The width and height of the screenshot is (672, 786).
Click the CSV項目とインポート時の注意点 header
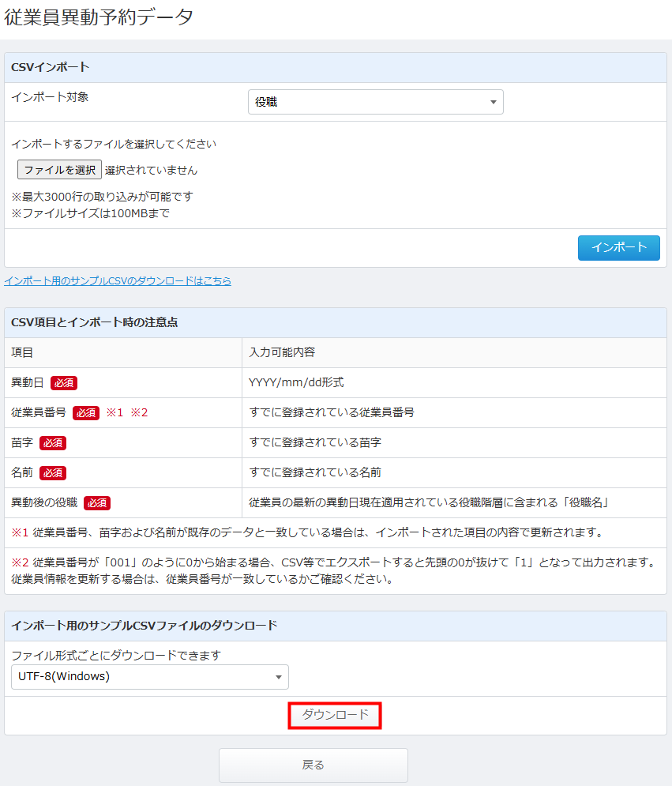(95, 322)
